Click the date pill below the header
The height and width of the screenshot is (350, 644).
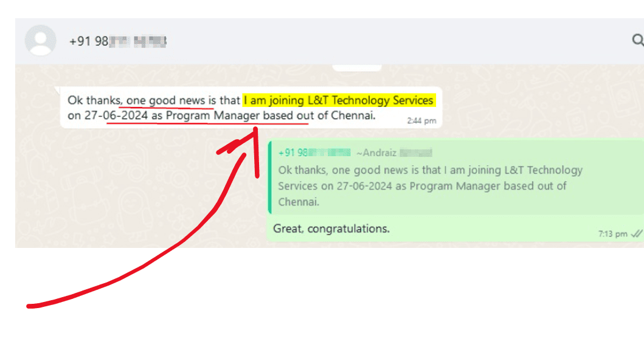tap(356, 67)
